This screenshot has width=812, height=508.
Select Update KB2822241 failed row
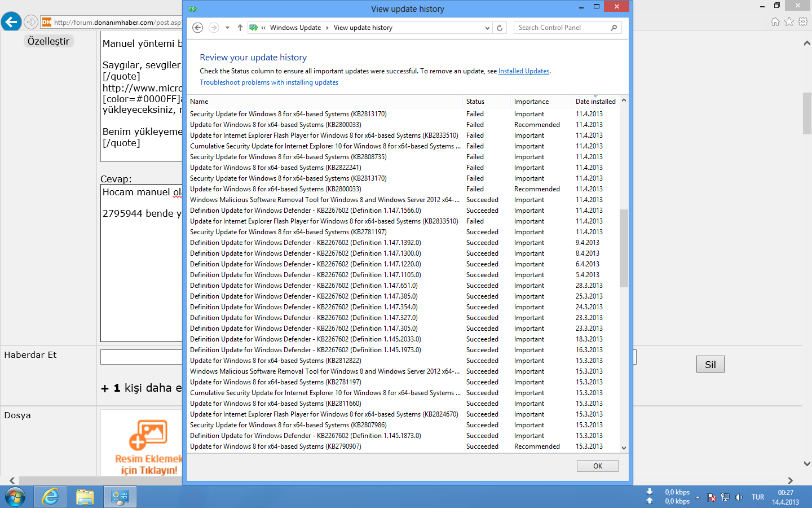point(403,168)
